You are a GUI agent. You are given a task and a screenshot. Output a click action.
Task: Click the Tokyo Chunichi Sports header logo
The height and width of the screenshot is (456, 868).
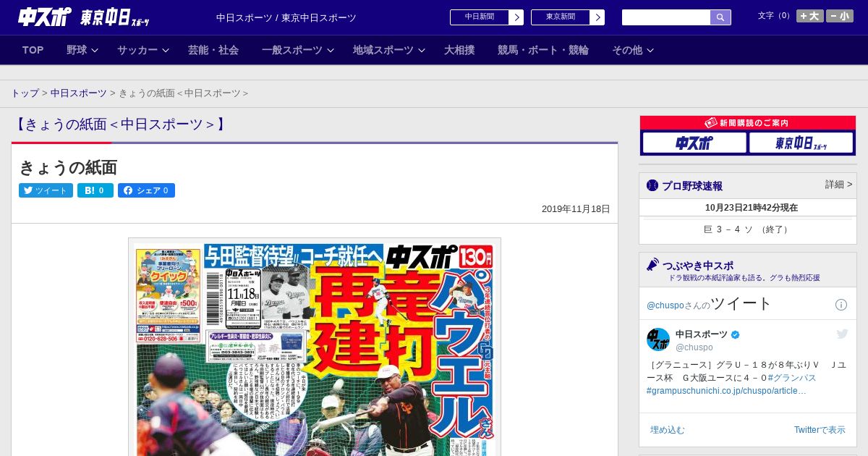115,17
